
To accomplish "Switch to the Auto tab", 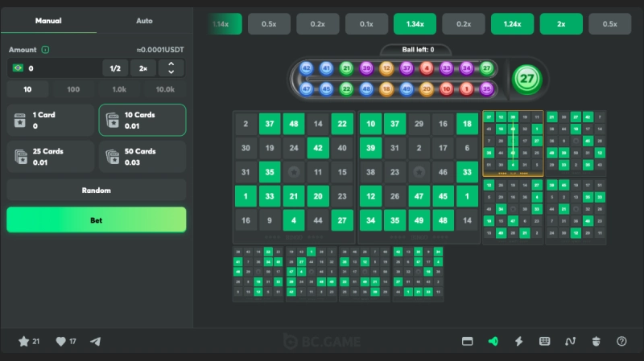I will click(x=144, y=21).
